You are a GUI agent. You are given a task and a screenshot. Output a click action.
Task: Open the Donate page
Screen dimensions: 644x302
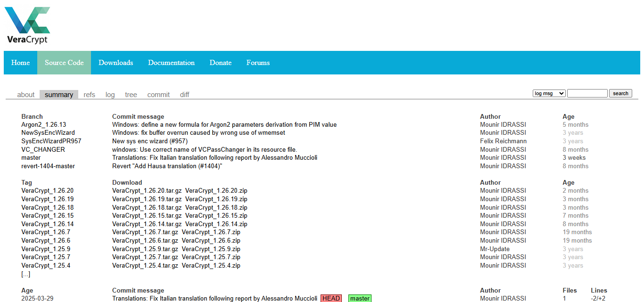[221, 63]
